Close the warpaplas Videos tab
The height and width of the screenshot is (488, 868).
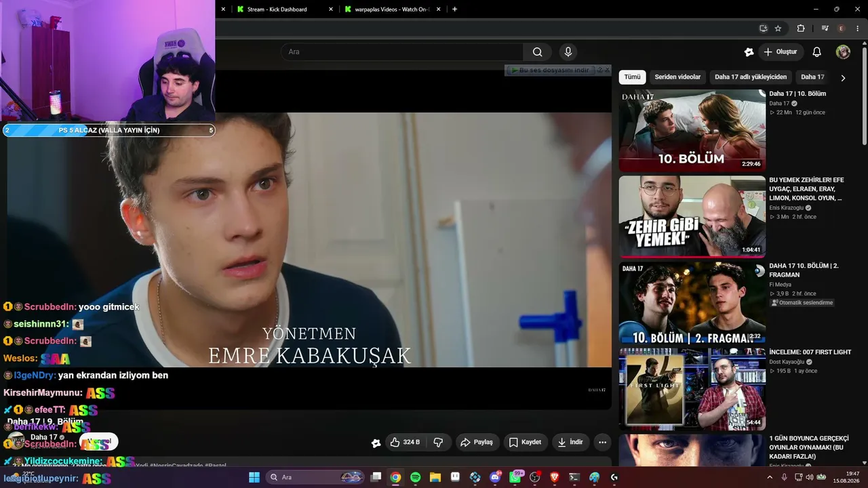(439, 9)
